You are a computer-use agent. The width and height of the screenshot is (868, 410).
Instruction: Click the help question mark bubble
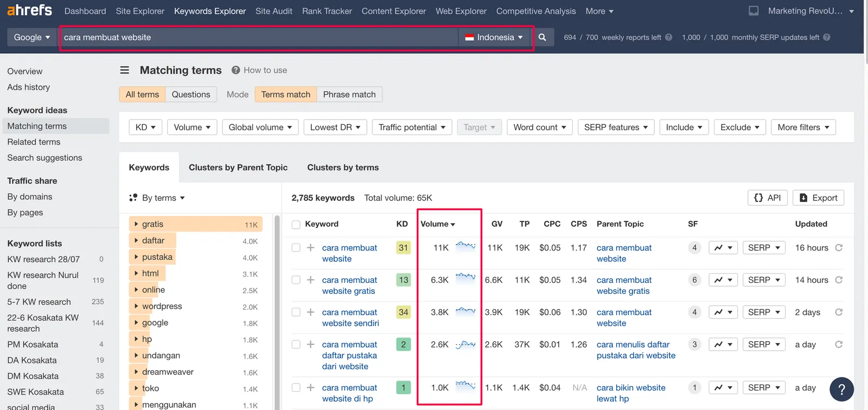(x=841, y=389)
